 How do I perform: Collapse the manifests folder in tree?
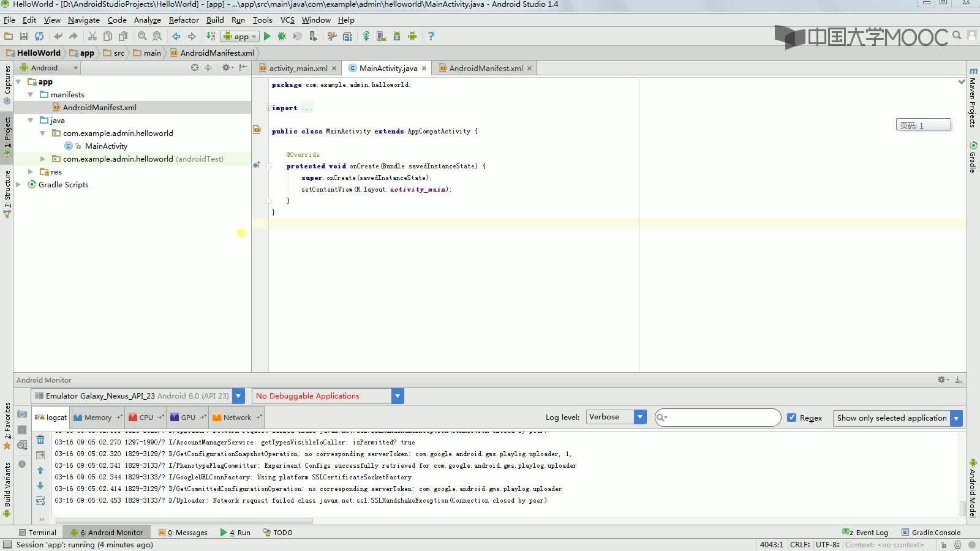point(31,95)
